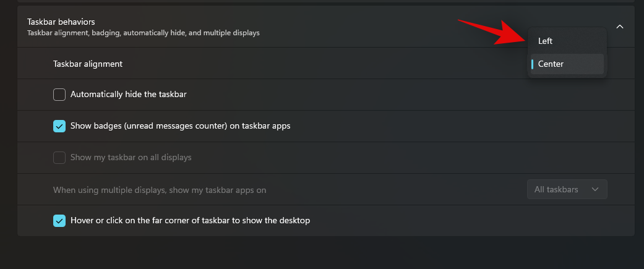Open the All taskbars dropdown
This screenshot has width=644, height=269.
[x=567, y=189]
